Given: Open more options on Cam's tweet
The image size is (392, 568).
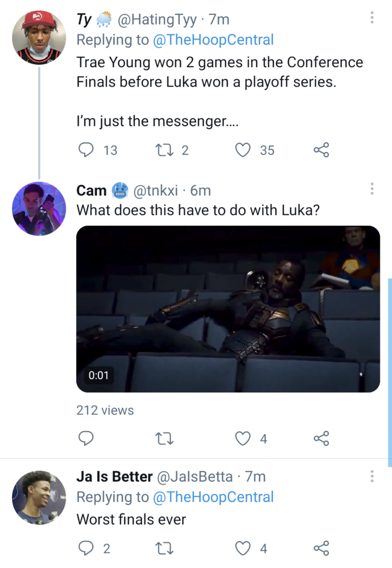Looking at the screenshot, I should coord(372,189).
